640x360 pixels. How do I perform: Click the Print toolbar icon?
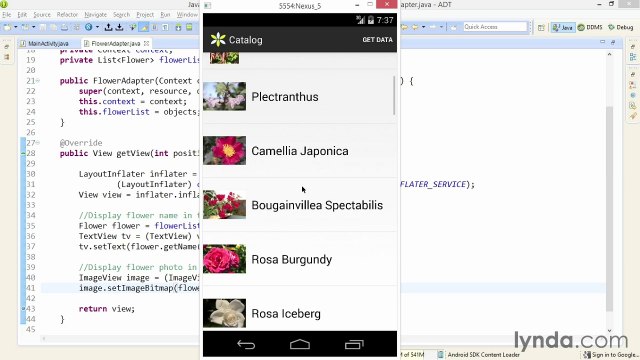pyautogui.click(x=64, y=27)
